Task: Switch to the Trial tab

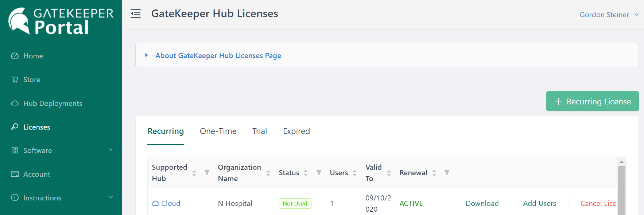Action: [259, 131]
